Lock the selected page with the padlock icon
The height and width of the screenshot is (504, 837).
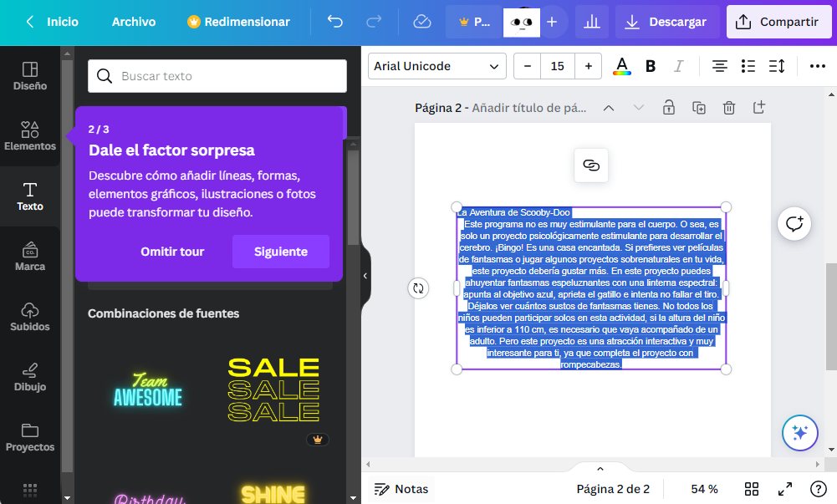pyautogui.click(x=668, y=108)
